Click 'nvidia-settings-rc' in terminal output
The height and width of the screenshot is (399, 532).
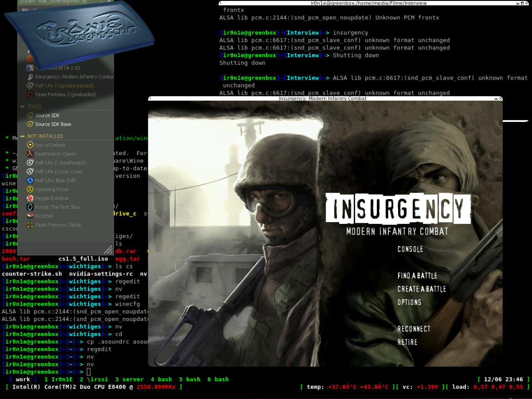pos(101,274)
